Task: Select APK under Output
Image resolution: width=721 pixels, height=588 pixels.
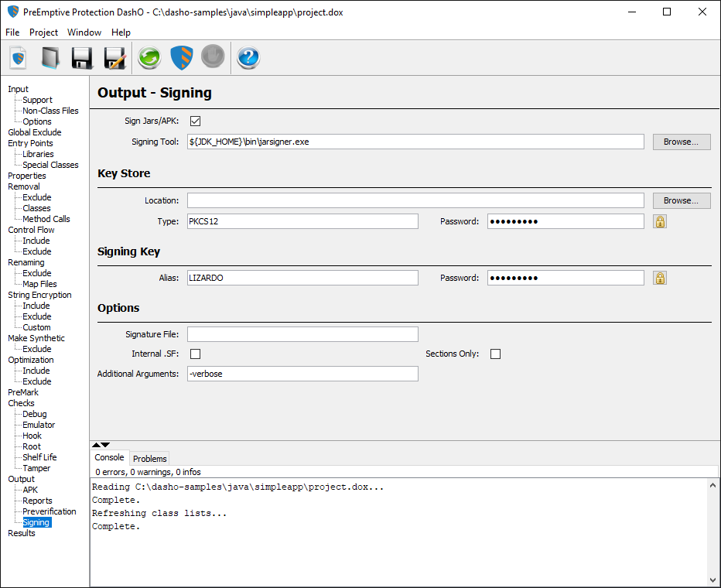Action: click(30, 490)
